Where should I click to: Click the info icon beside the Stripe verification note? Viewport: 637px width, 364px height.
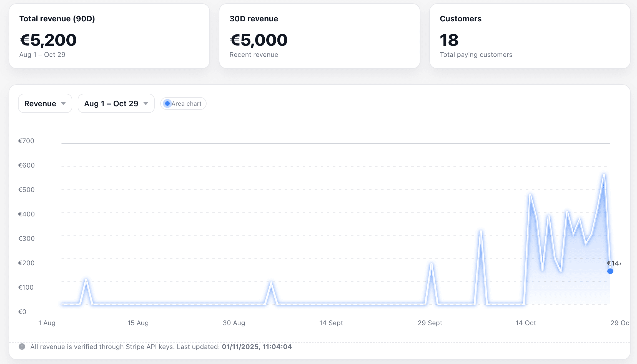coord(22,347)
